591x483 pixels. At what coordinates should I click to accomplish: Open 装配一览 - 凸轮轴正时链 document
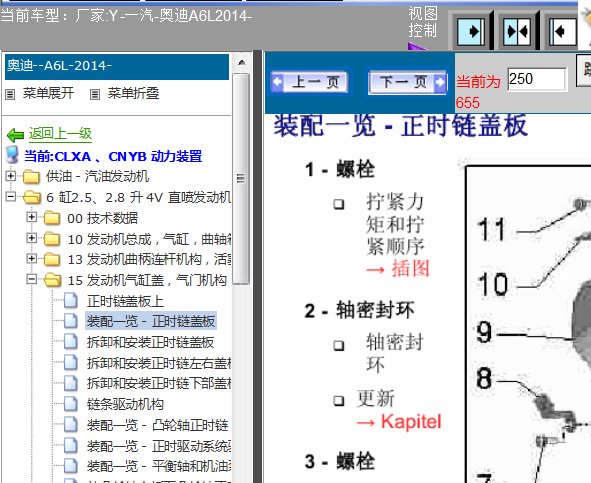158,425
